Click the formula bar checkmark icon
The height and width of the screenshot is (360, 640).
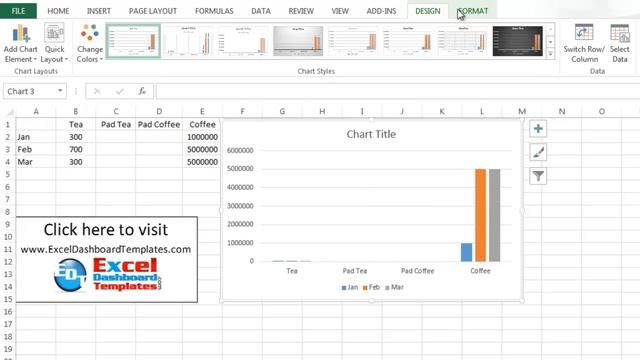120,91
